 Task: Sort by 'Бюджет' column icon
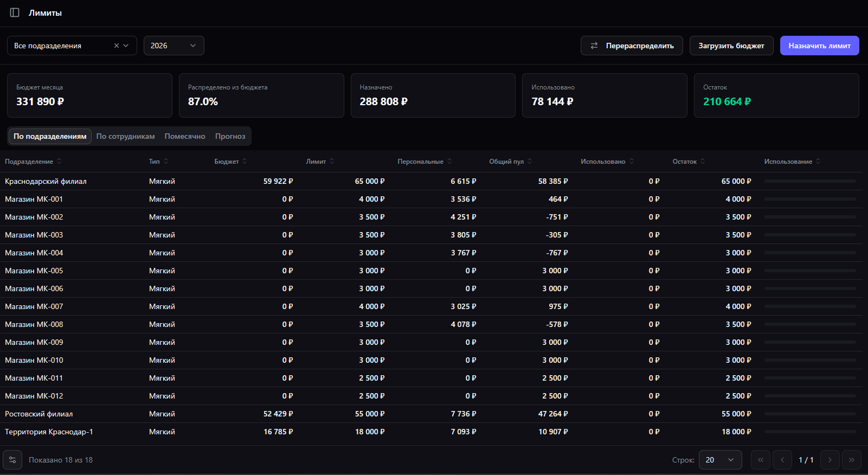[245, 161]
